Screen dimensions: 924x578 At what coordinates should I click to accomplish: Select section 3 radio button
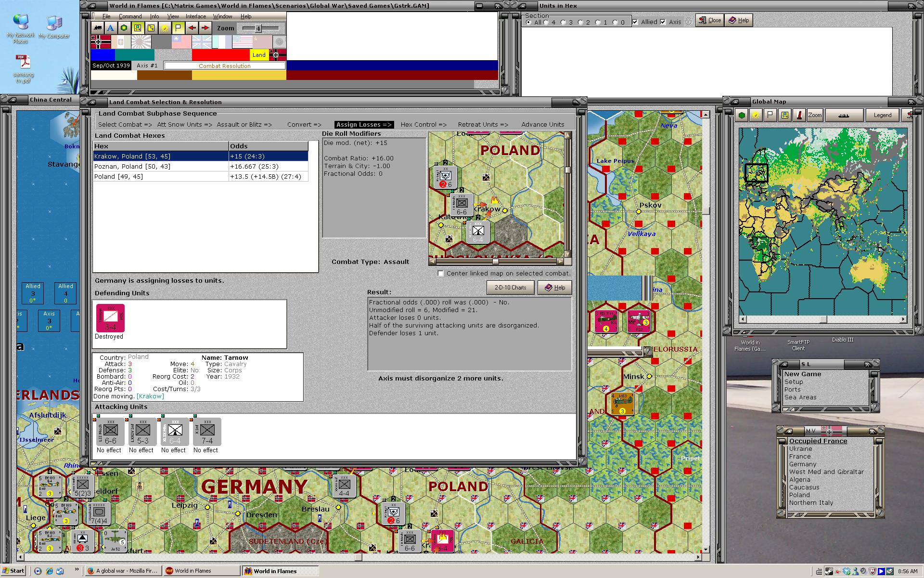pos(563,22)
